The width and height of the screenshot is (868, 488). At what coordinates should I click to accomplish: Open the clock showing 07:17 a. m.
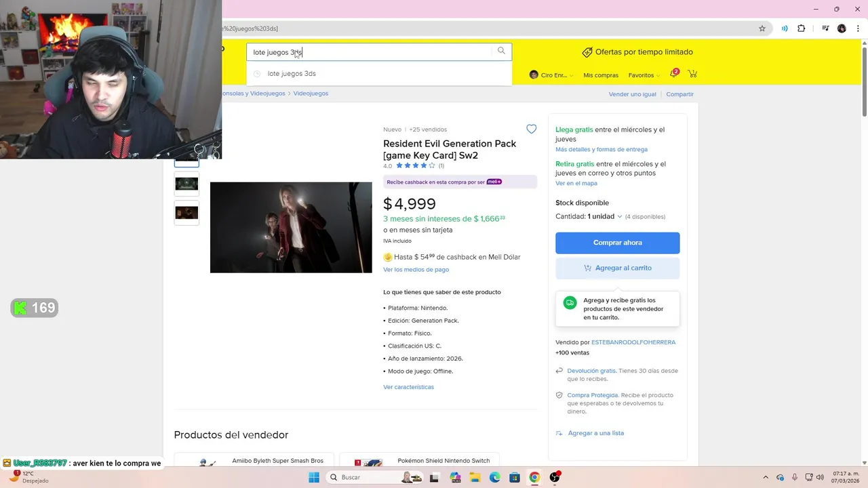pos(844,477)
